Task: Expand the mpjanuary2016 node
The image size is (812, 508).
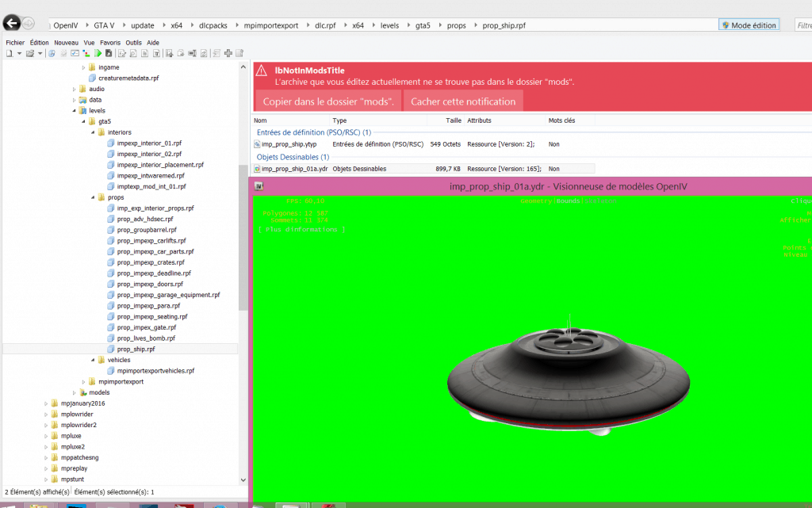Action: (46, 403)
